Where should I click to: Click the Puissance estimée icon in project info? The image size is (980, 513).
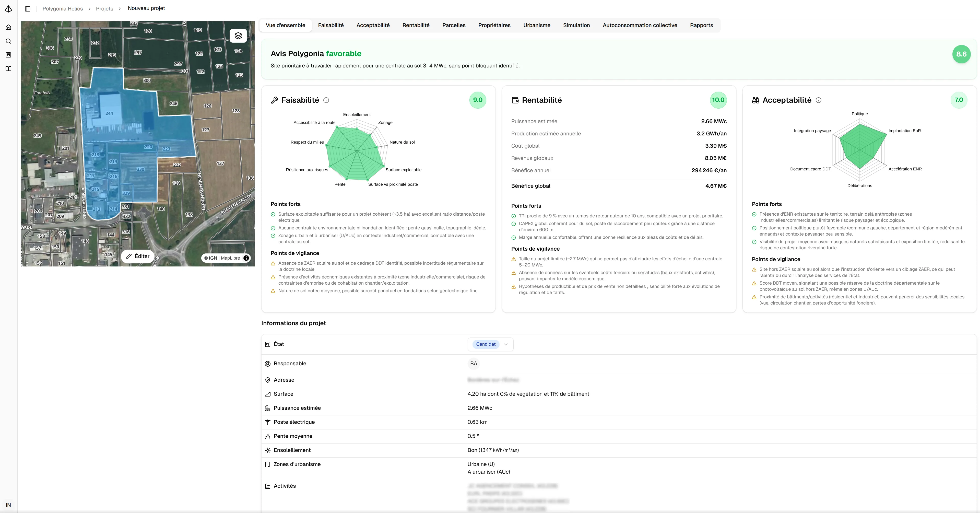click(x=267, y=408)
